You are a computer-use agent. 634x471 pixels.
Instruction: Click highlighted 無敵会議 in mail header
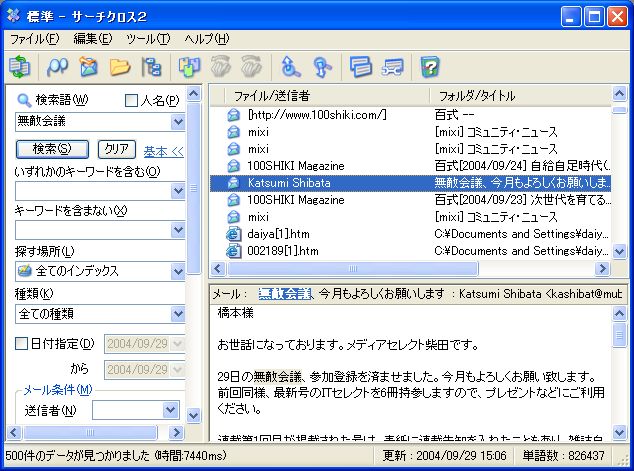point(285,294)
